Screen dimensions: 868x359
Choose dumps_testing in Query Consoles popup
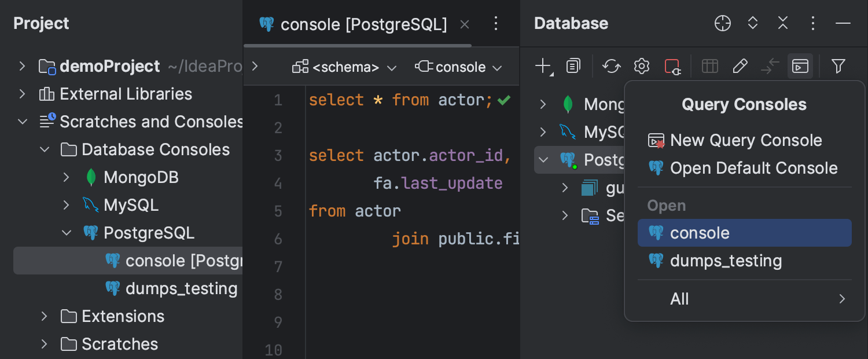[x=744, y=261]
